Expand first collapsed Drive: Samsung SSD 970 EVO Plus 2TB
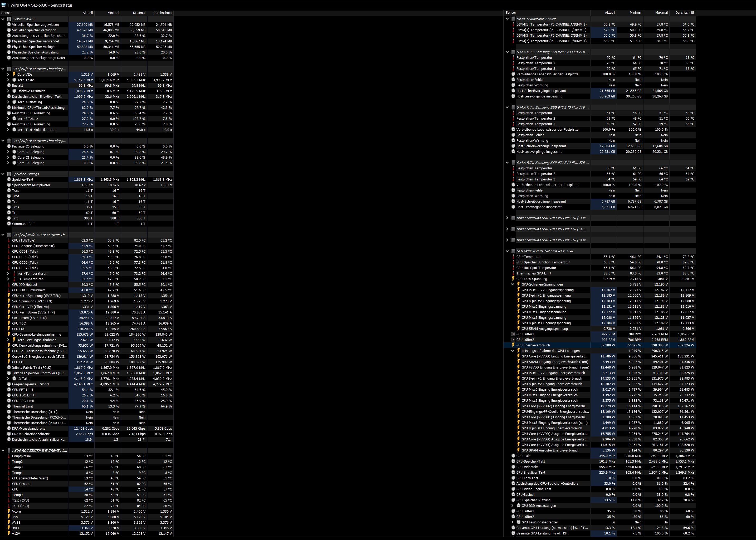756x540 pixels. point(507,218)
